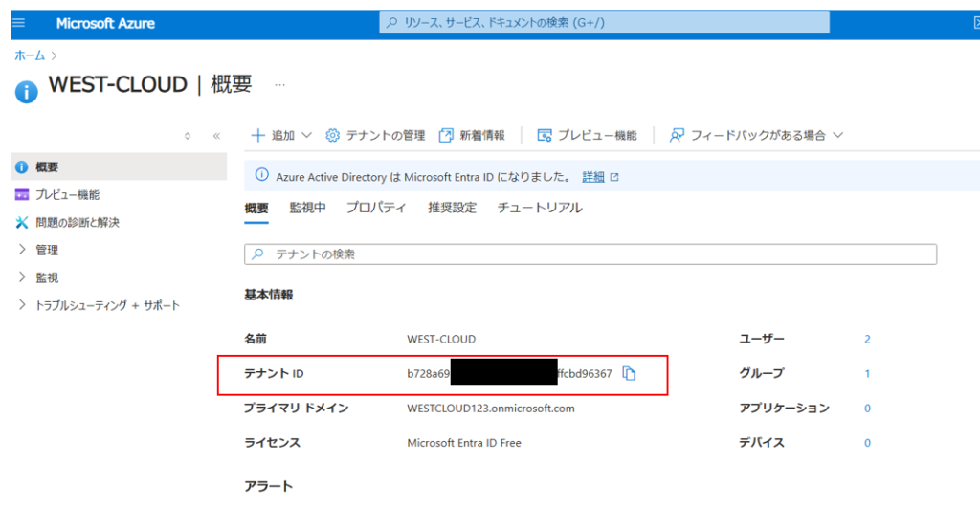Select the 概要 tab
The width and height of the screenshot is (980, 531).
coord(256,209)
